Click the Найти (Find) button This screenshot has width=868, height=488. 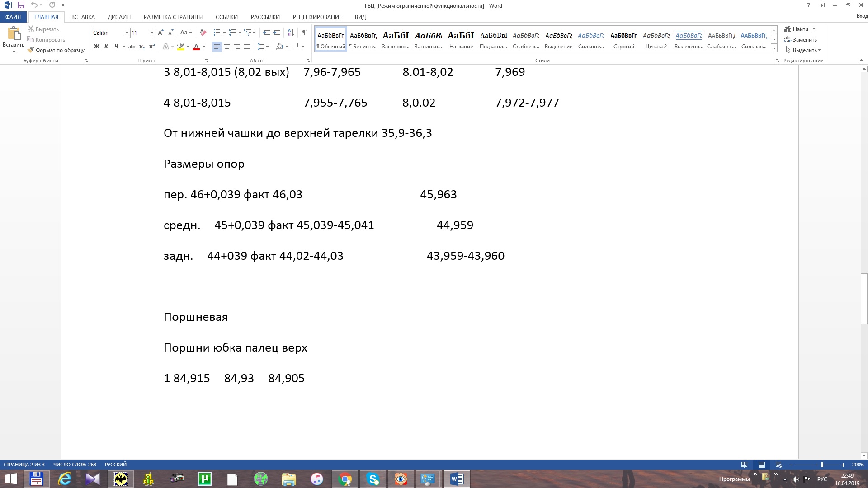(x=800, y=29)
